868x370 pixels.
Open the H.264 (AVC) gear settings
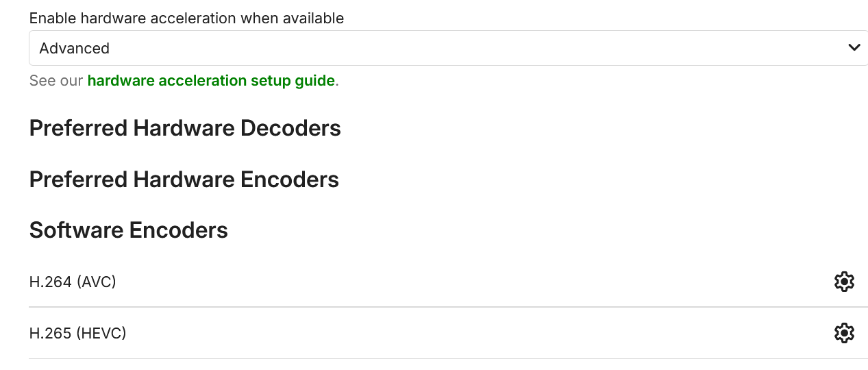click(844, 282)
